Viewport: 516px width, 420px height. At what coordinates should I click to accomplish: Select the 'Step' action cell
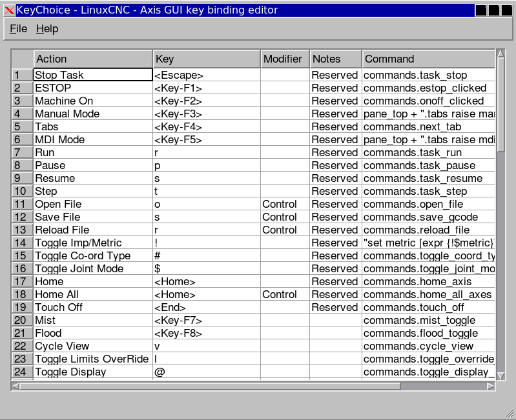pyautogui.click(x=93, y=191)
